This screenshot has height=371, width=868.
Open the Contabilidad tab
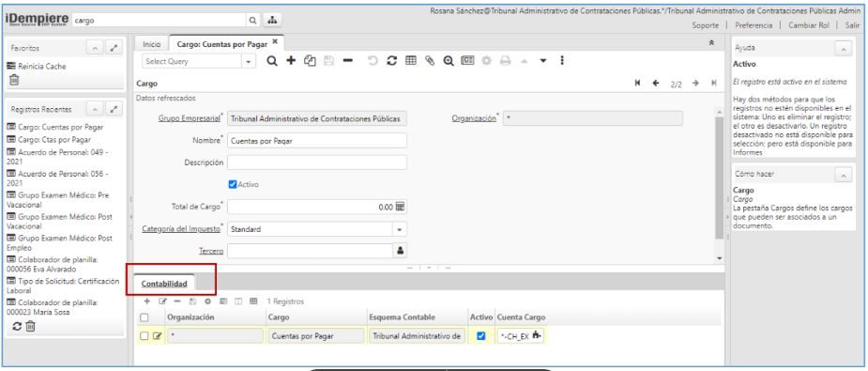tap(164, 284)
